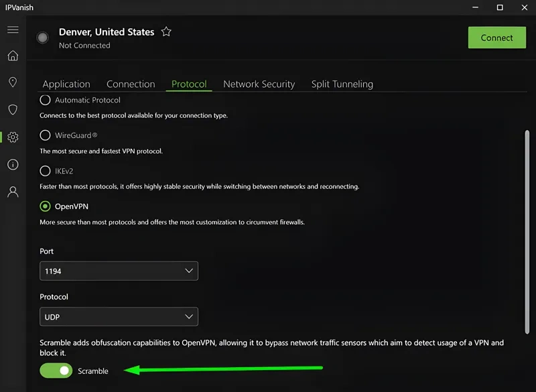Image resolution: width=536 pixels, height=392 pixels.
Task: Open Settings via the gear icon
Action: pos(13,137)
